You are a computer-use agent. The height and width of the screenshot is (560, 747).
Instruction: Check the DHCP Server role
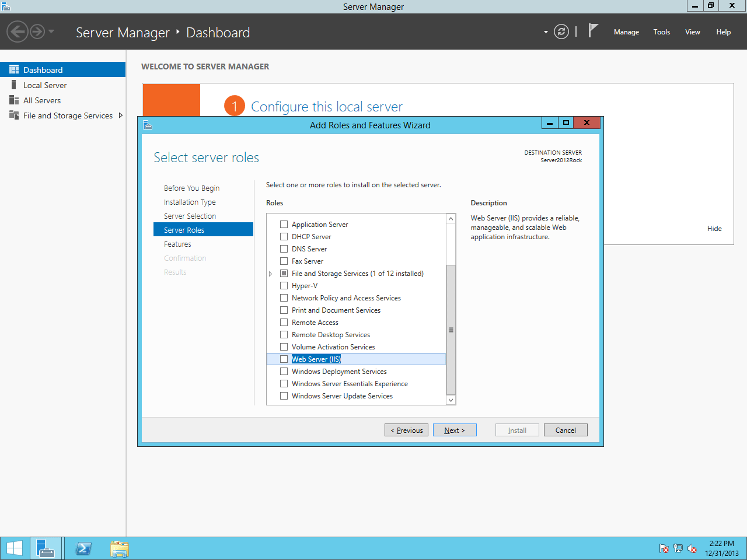tap(284, 236)
